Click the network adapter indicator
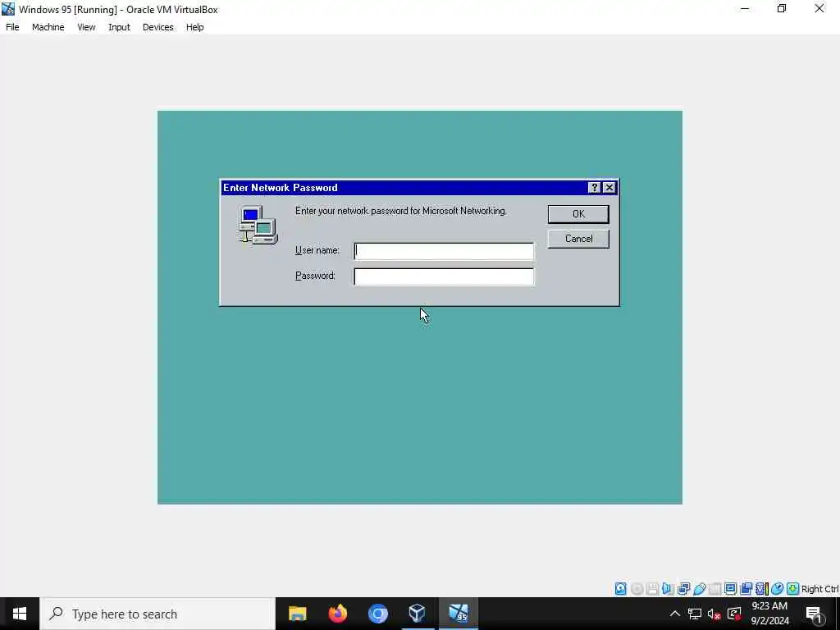Screen dimensions: 840x630 (683, 589)
